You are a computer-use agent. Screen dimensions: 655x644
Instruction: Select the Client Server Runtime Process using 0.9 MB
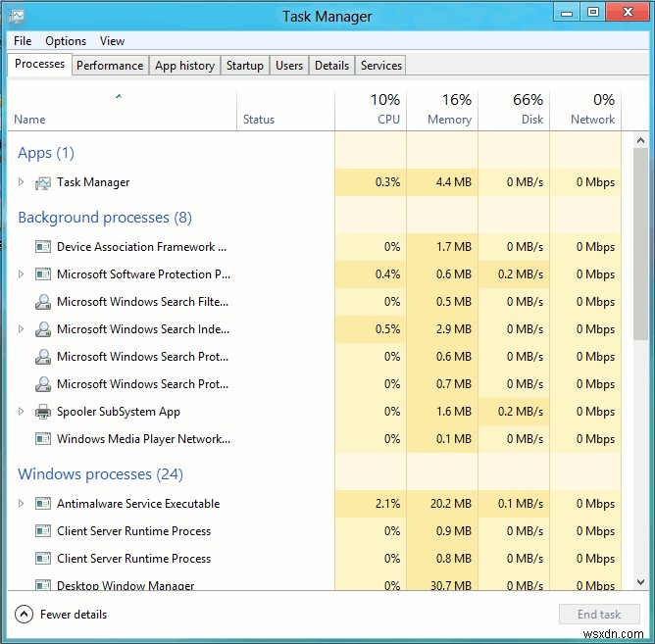[133, 531]
